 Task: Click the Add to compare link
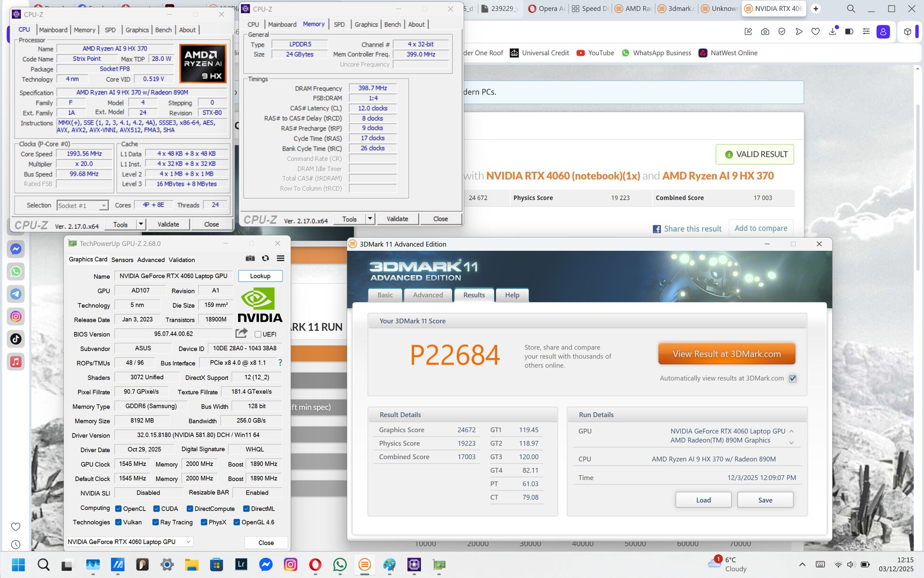761,228
